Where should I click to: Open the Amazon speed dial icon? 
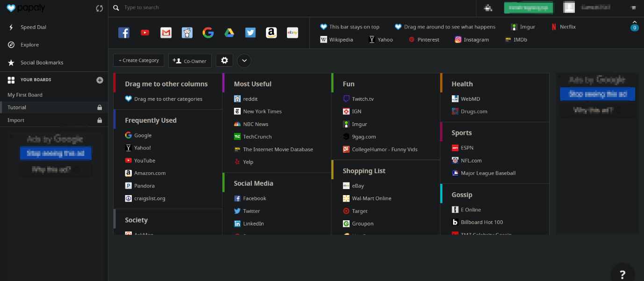272,33
